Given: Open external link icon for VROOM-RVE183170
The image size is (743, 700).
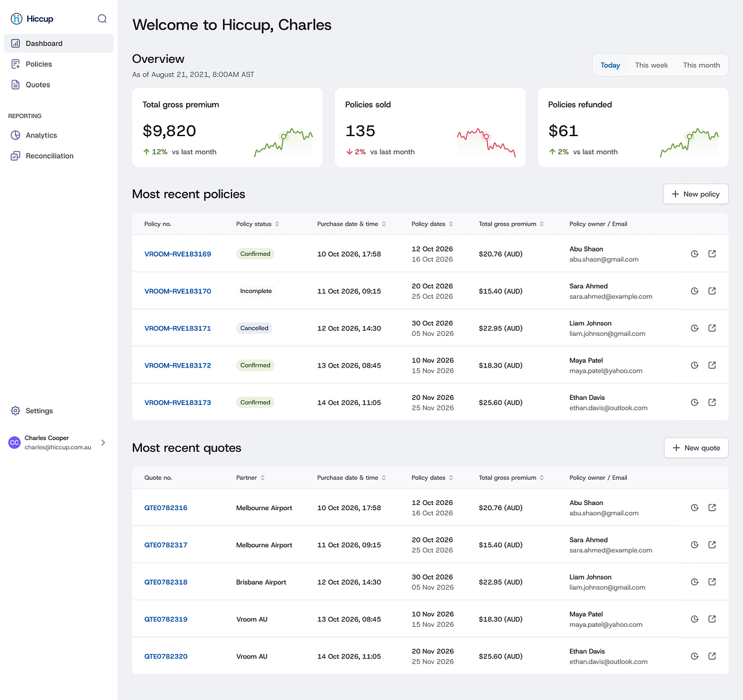Looking at the screenshot, I should tap(712, 291).
